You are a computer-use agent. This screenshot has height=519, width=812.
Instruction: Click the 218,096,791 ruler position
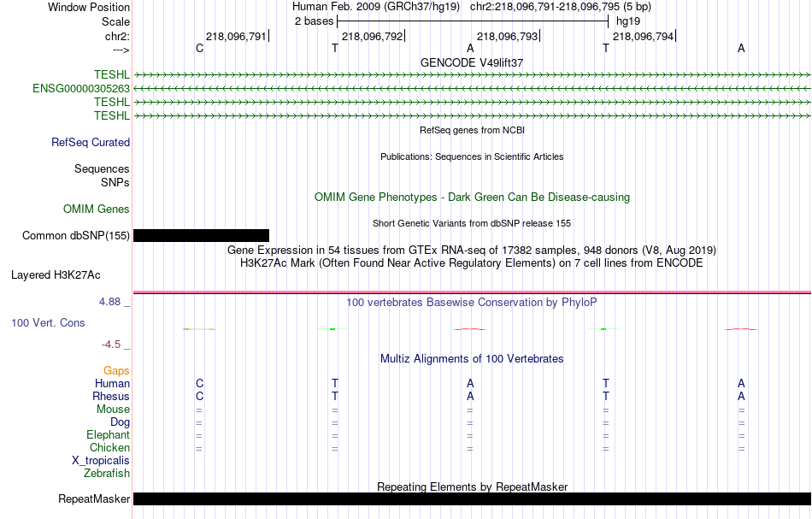click(x=236, y=36)
